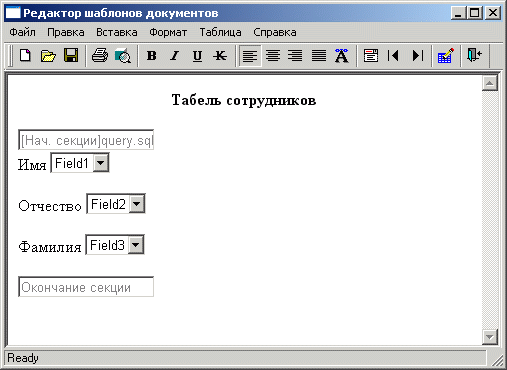Insert section start marker icon
Screen dimensions: 507x370
(394, 56)
